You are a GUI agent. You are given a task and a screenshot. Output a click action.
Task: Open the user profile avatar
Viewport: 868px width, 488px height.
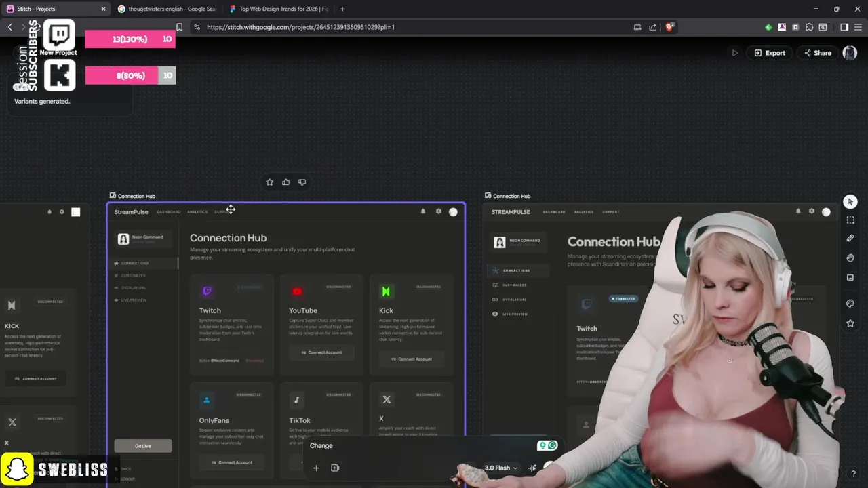[850, 53]
